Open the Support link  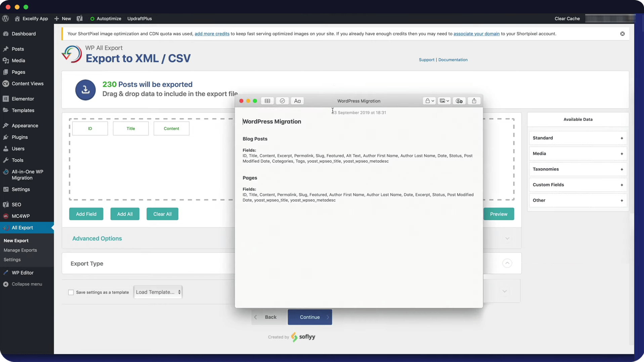point(426,60)
